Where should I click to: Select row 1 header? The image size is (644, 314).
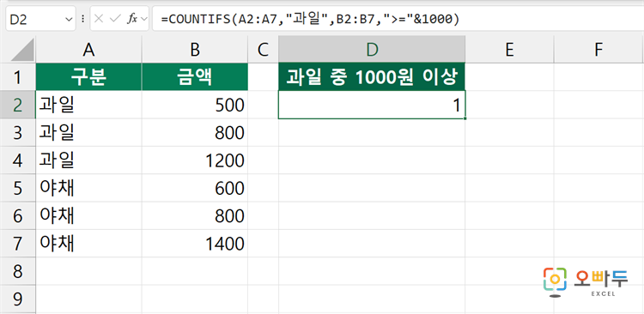(18, 76)
